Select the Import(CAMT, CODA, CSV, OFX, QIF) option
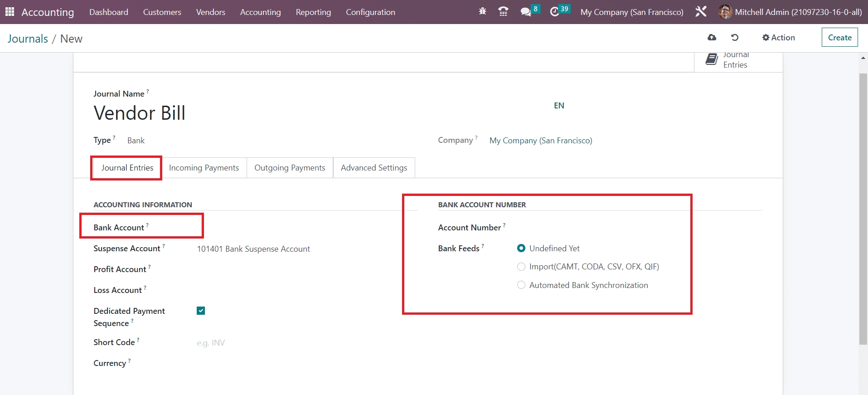 (521, 267)
